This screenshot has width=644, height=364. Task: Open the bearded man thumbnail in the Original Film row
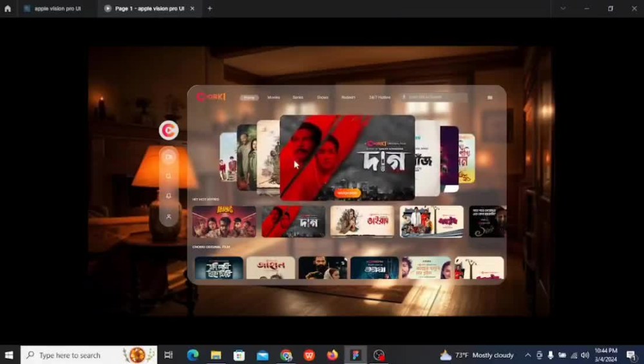coord(323,268)
